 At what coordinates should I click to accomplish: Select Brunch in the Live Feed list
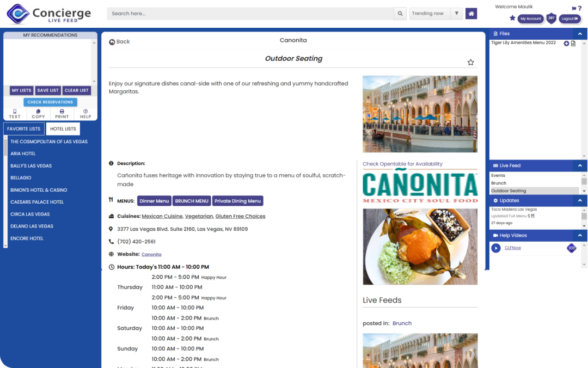click(x=499, y=183)
